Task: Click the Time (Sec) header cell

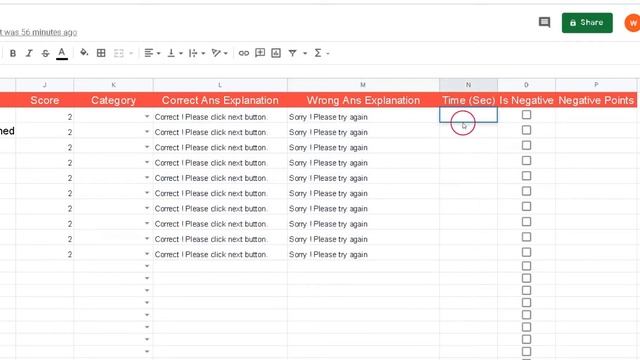Action: click(x=468, y=100)
